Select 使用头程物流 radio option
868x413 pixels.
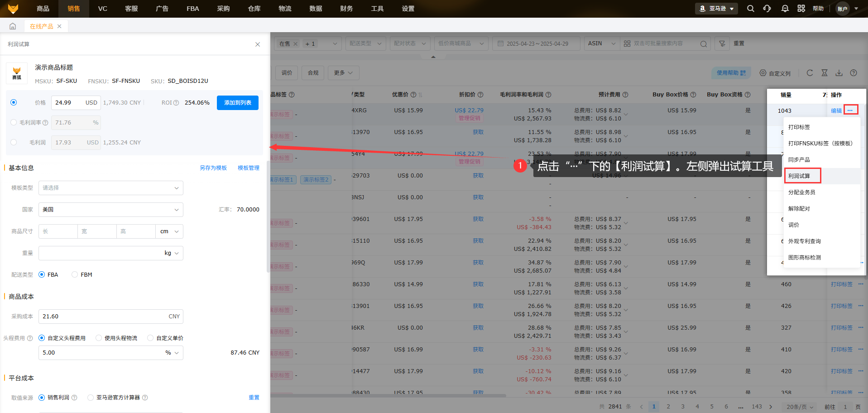pyautogui.click(x=99, y=338)
